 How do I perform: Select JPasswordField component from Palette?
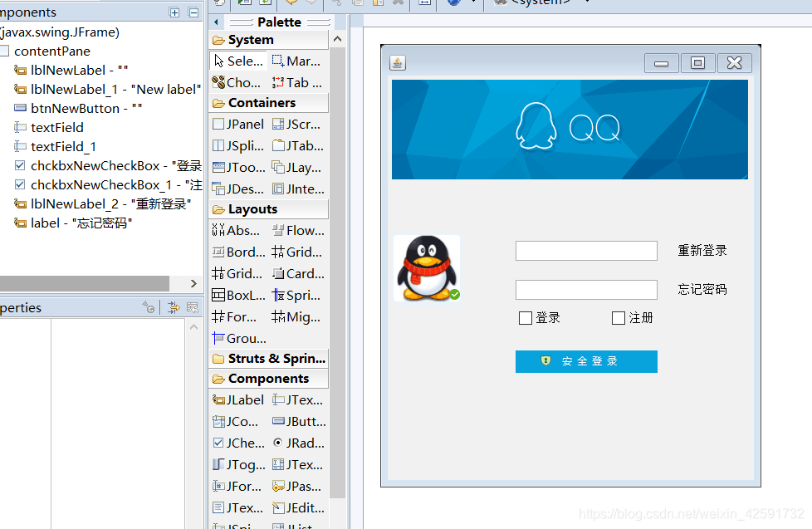click(297, 487)
